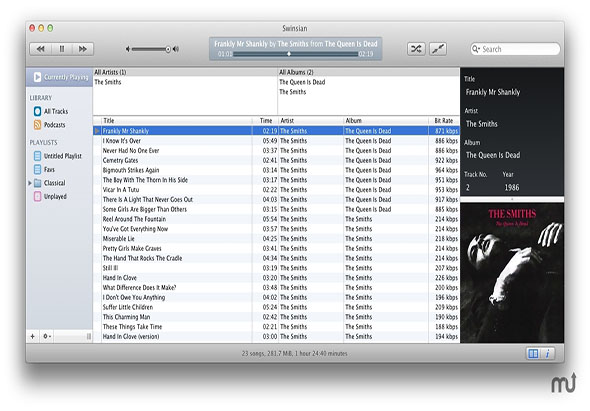Pause the current song
590x411 pixels.
tap(62, 49)
